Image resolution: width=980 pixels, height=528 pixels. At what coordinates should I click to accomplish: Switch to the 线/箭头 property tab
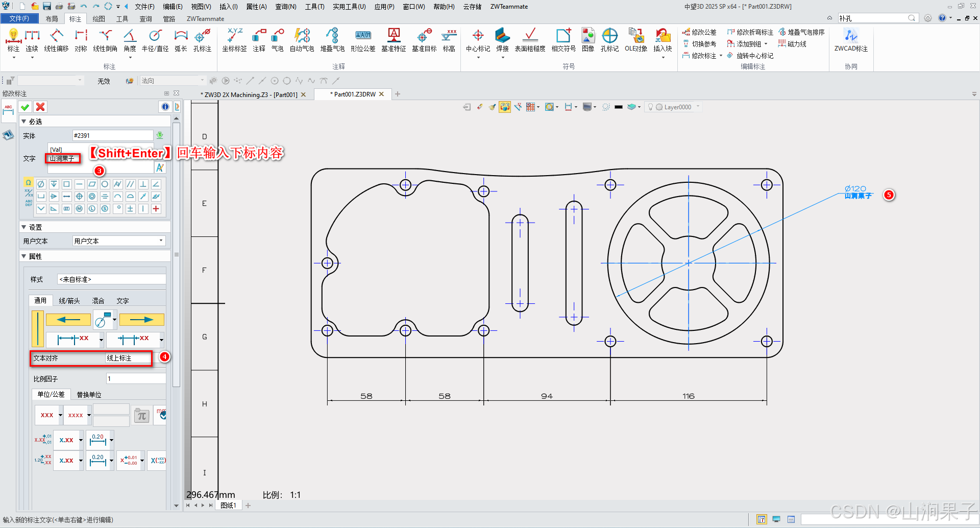click(x=69, y=301)
